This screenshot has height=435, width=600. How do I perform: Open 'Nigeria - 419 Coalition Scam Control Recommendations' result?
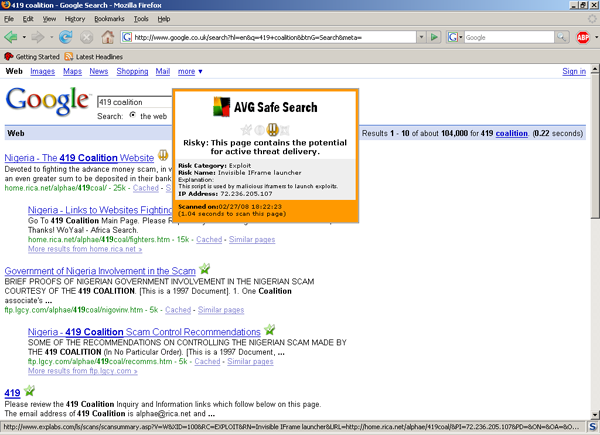pyautogui.click(x=144, y=332)
